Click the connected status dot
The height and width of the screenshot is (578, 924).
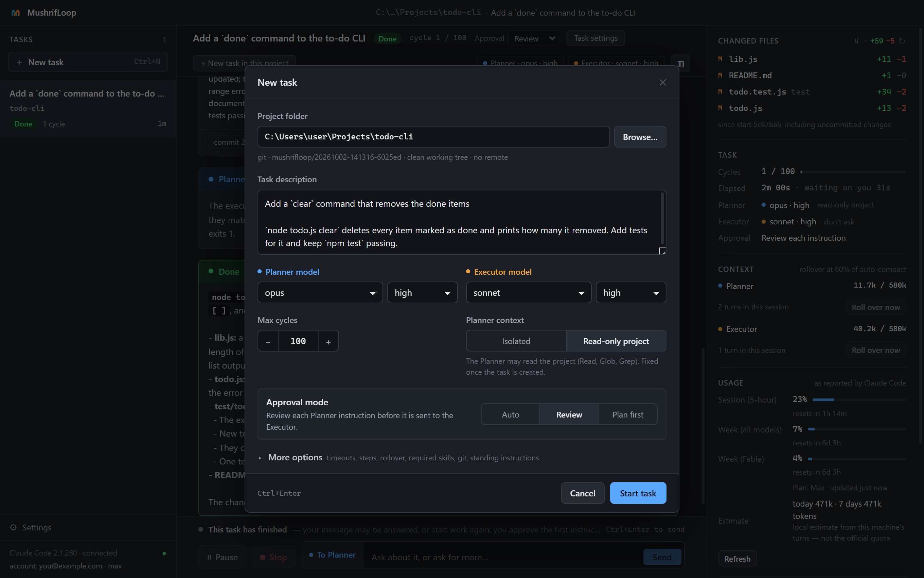pos(164,553)
